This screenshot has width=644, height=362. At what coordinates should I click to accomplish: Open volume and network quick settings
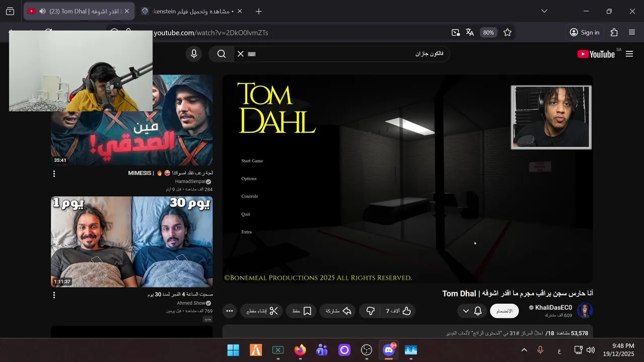(584, 350)
